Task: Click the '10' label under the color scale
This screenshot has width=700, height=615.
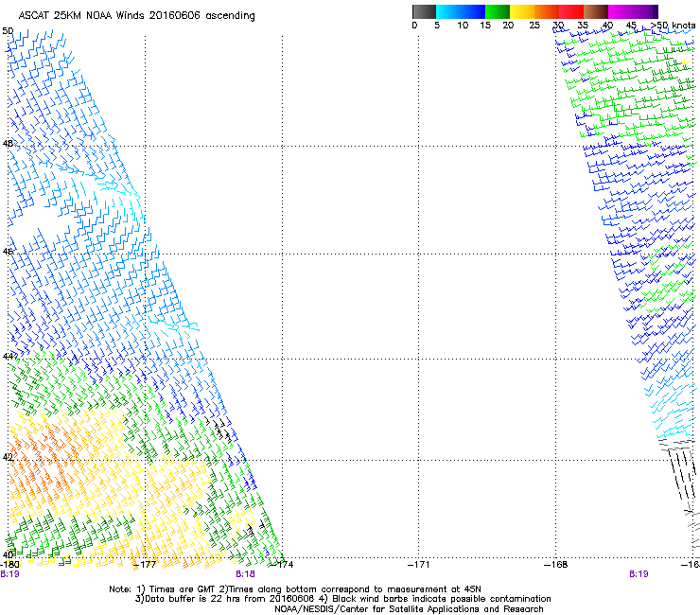Action: [463, 26]
